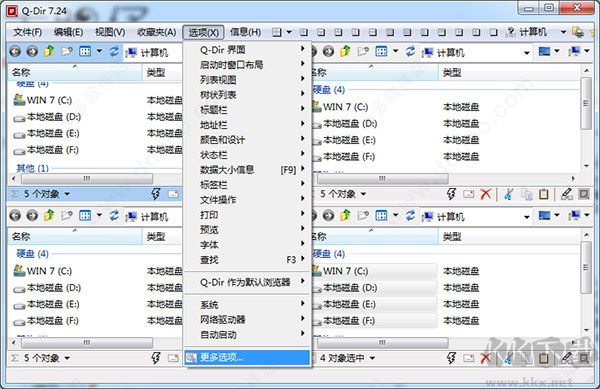Collapse 硬盘 (4) group in bottom-left pane
The image size is (600, 389).
pos(33,254)
